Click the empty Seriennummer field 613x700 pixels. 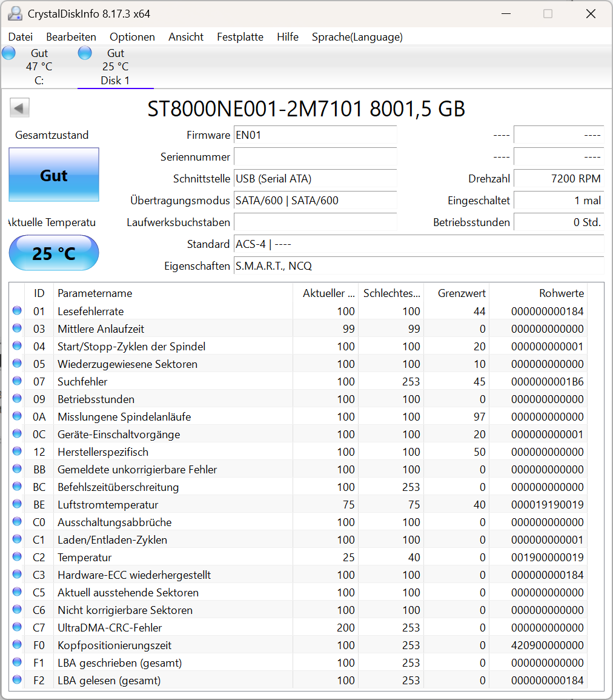tap(315, 157)
